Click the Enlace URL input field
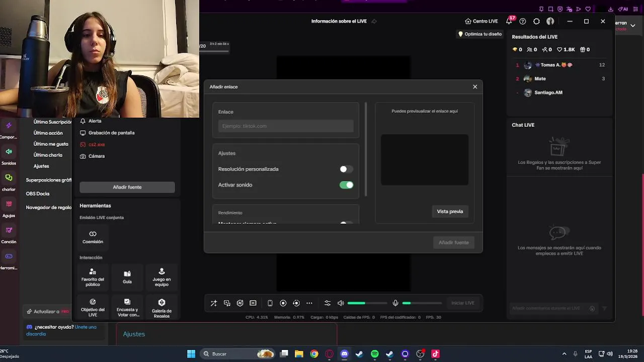The height and width of the screenshot is (362, 644). [286, 126]
